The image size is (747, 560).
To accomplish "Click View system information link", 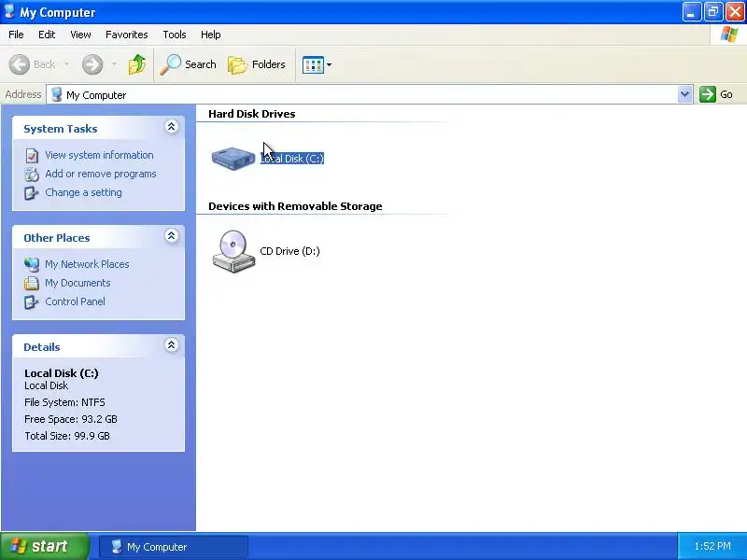I will tap(99, 155).
